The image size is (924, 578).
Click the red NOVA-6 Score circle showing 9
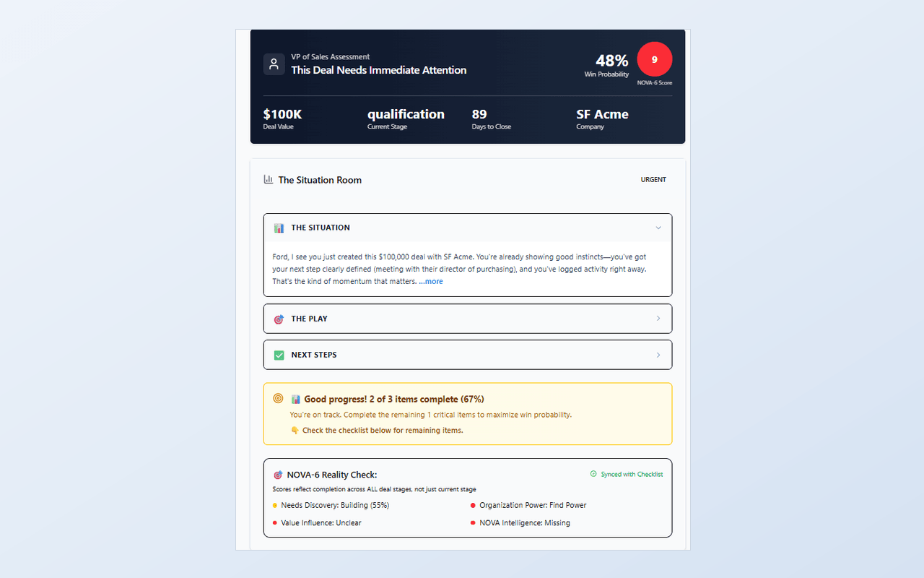(x=655, y=59)
